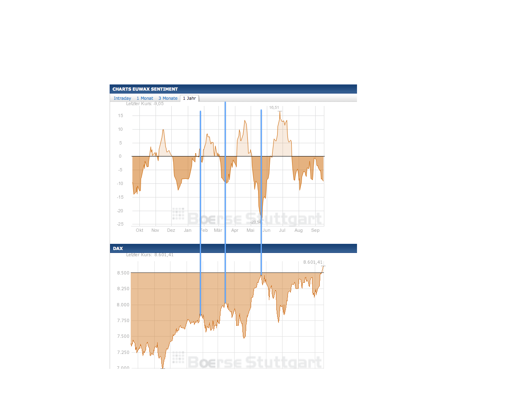This screenshot has width=532, height=409.
Task: Click the Jul month label on the axis
Action: tap(282, 230)
